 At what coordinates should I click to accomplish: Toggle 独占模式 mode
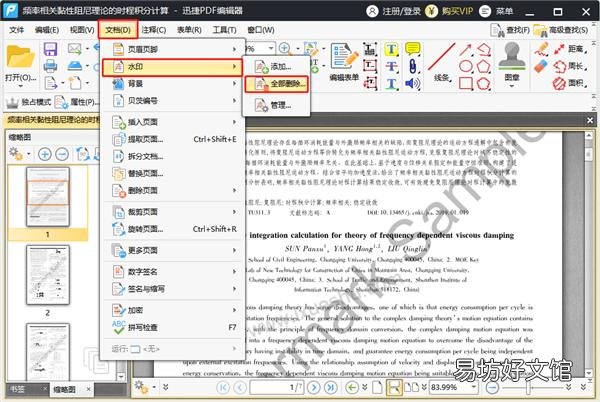[28, 102]
